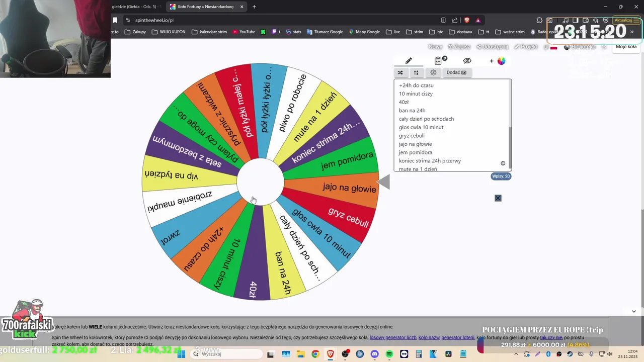Click the entries text area at '40zł'
Image resolution: width=644 pixels, height=362 pixels.
[x=404, y=102]
